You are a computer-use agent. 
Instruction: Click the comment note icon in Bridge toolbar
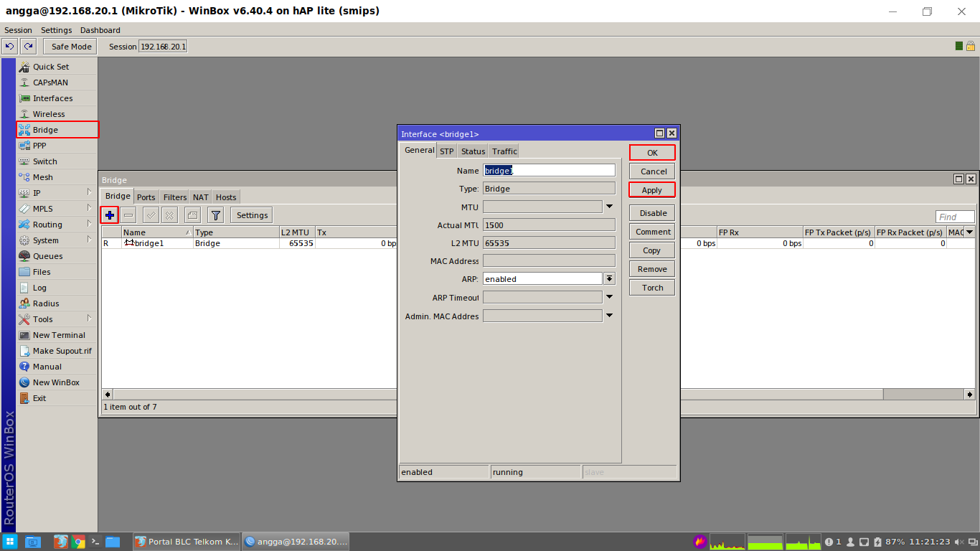tap(192, 215)
